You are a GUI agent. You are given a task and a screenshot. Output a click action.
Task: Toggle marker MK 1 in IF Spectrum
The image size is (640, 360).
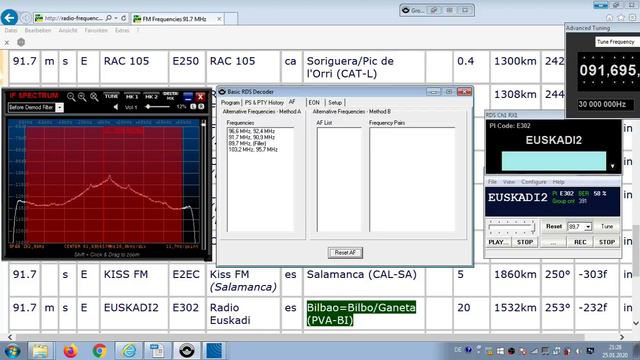[x=131, y=96]
